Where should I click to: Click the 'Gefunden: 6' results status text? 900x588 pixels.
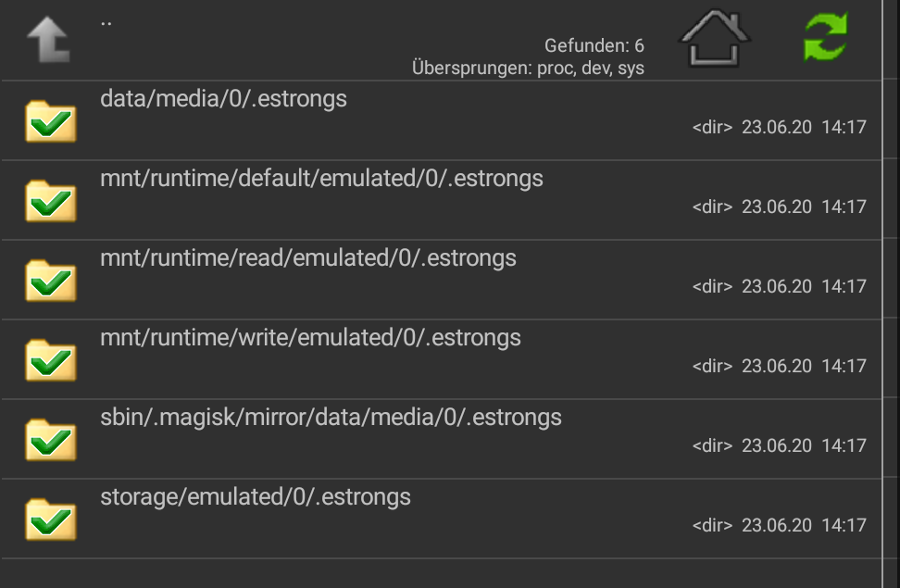tap(594, 45)
